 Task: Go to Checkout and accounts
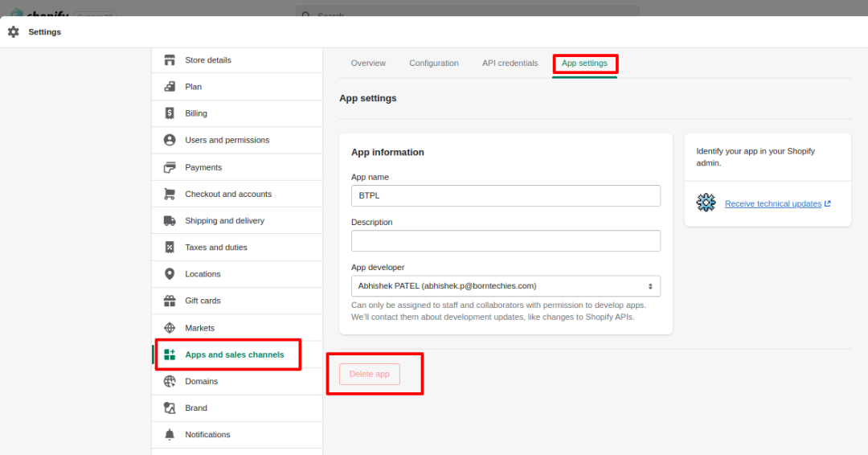coord(237,194)
